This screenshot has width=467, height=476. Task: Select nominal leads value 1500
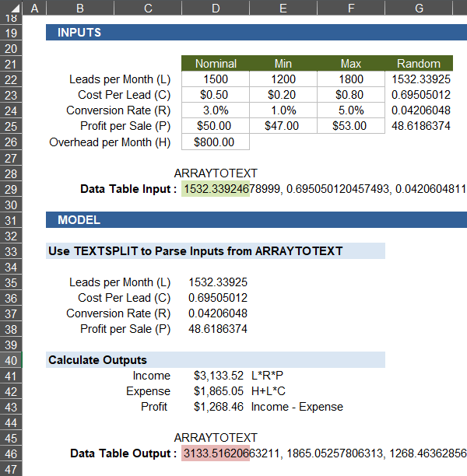click(x=216, y=79)
